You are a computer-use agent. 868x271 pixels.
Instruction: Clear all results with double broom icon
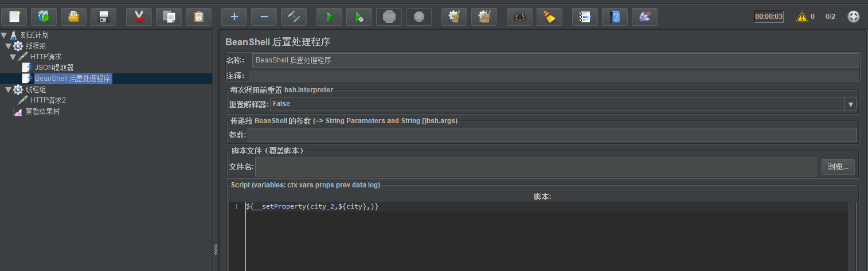coord(484,17)
